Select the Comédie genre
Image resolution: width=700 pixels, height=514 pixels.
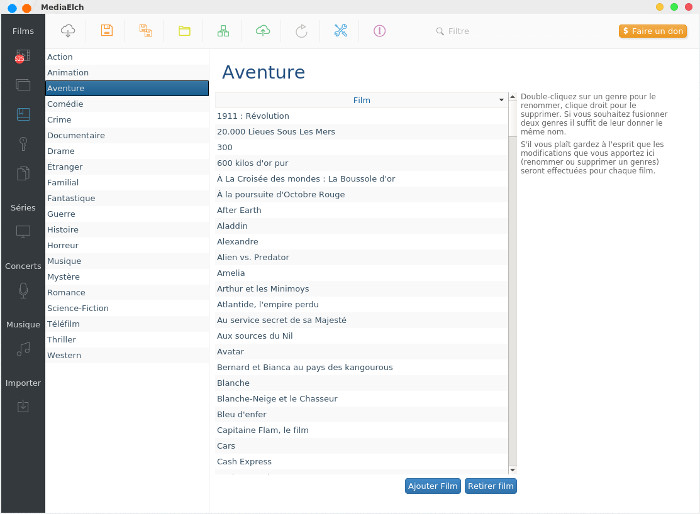pos(65,104)
